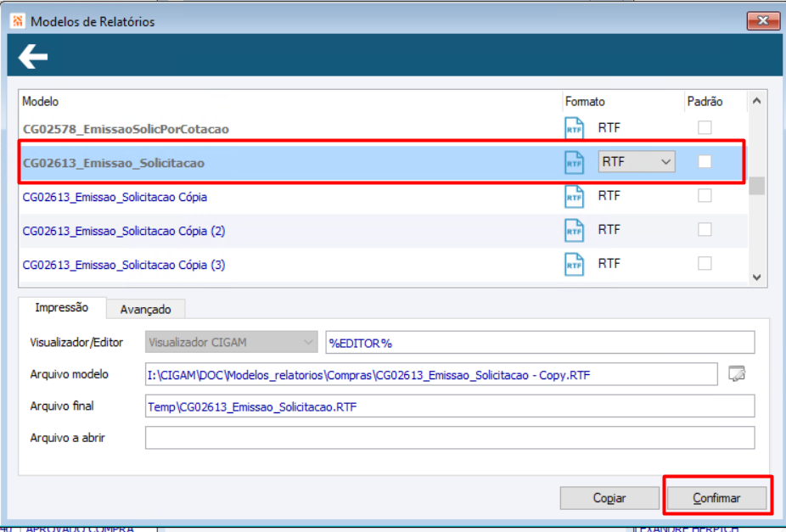Click RTF icon in highlighted CG02613_Emissao_Solicitacao row
The height and width of the screenshot is (532, 786).
click(x=574, y=162)
